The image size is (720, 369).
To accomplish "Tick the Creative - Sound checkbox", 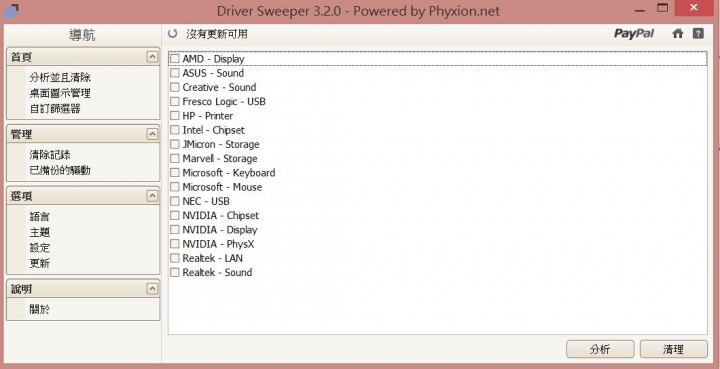I will tap(174, 87).
